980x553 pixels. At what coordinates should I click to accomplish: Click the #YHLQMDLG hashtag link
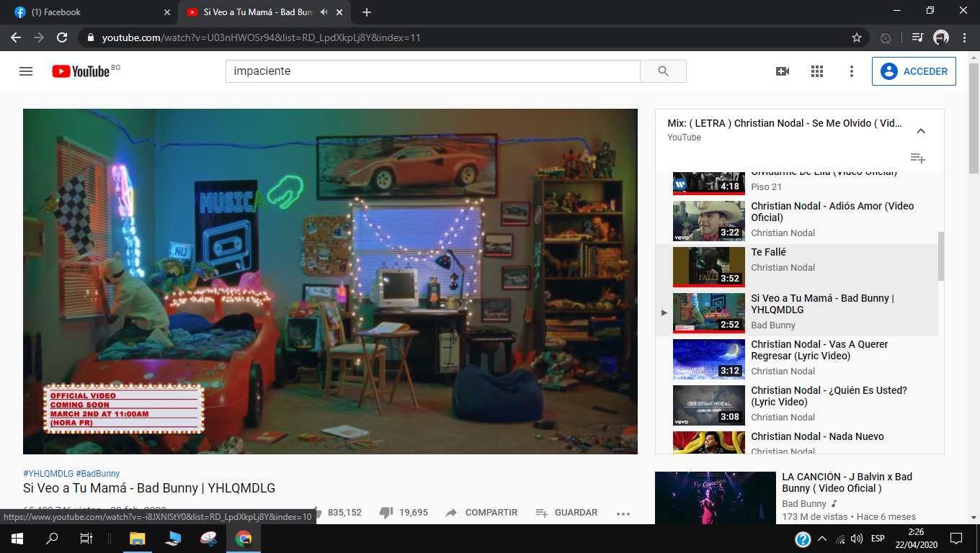(x=48, y=474)
